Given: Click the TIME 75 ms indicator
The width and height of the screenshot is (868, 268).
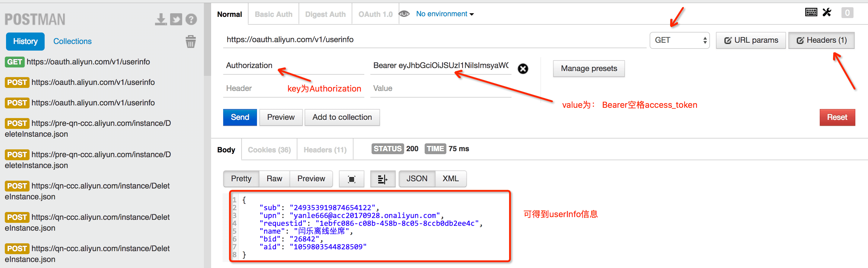Looking at the screenshot, I should (447, 149).
